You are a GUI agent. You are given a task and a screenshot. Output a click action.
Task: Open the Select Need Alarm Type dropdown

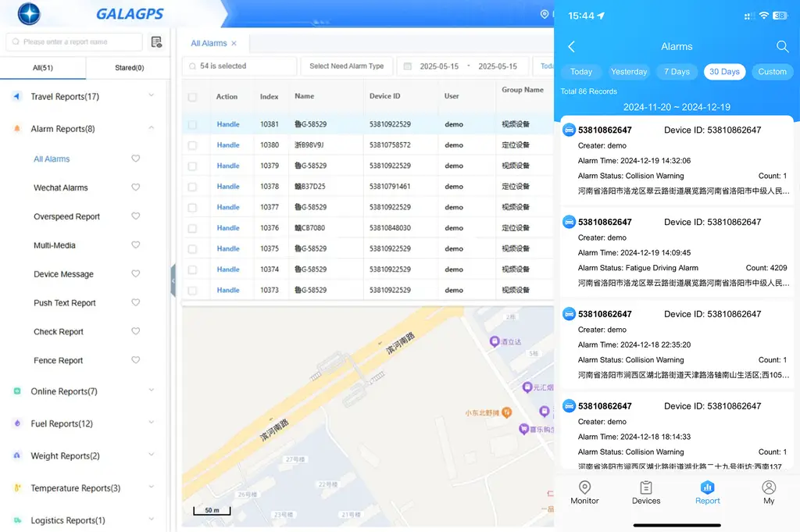(x=346, y=66)
